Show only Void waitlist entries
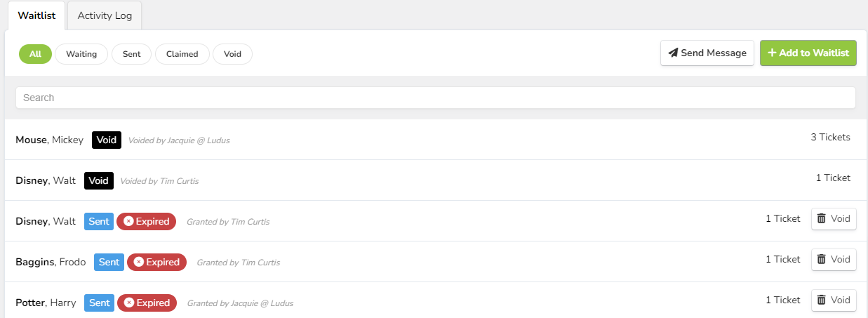This screenshot has height=318, width=868. 233,54
